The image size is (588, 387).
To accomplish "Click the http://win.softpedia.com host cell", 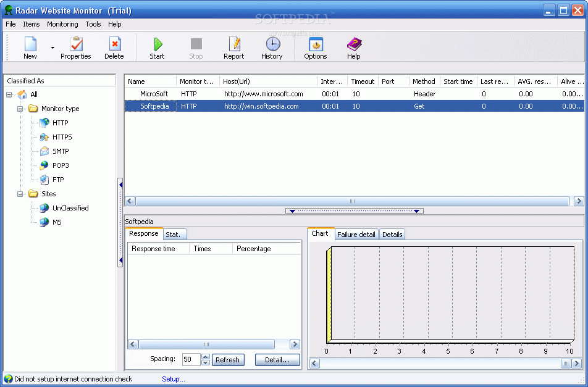I will tap(261, 106).
